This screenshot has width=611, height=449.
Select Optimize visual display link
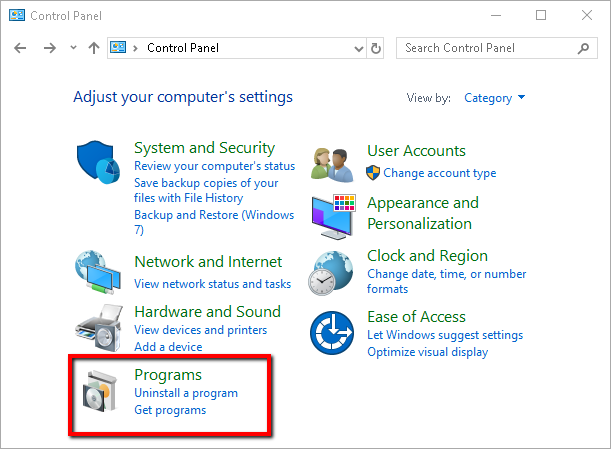(x=427, y=352)
